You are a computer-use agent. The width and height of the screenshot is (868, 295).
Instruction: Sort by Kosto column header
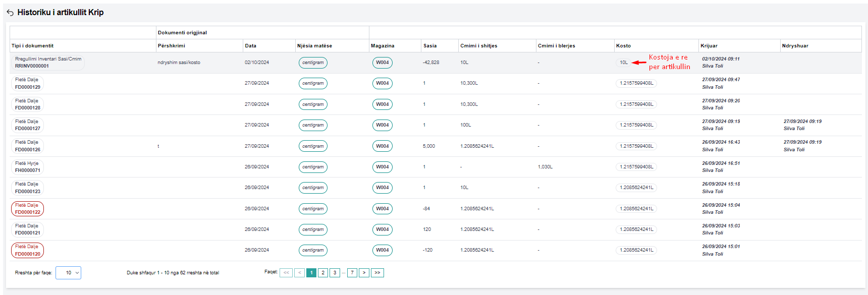tap(623, 46)
